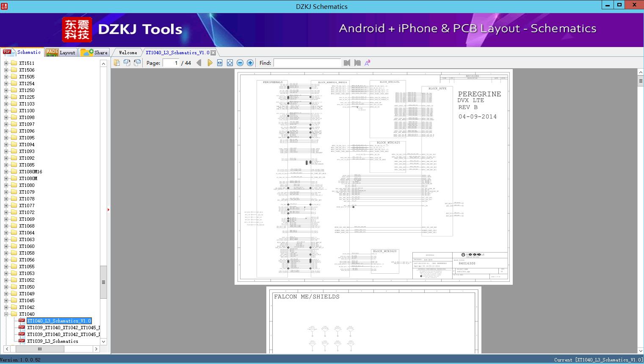
Task: Find previous search result icon
Action: coord(347,63)
